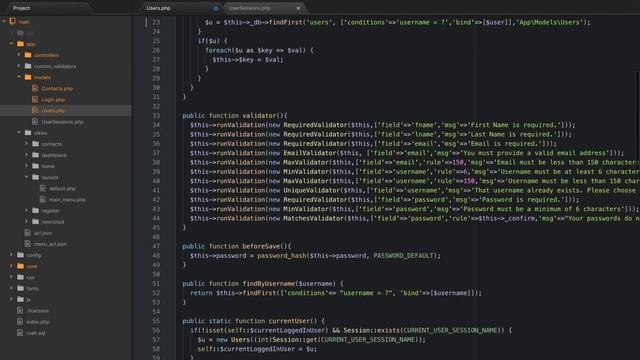Image resolution: width=640 pixels, height=360 pixels.
Task: Click the UserSessions.php file icon in tree
Action: 35,122
